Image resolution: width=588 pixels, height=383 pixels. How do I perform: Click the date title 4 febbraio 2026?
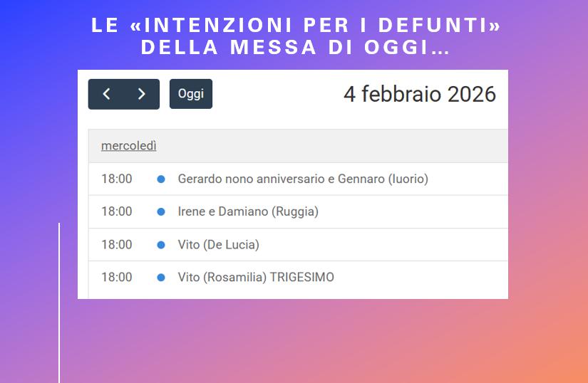pyautogui.click(x=419, y=95)
